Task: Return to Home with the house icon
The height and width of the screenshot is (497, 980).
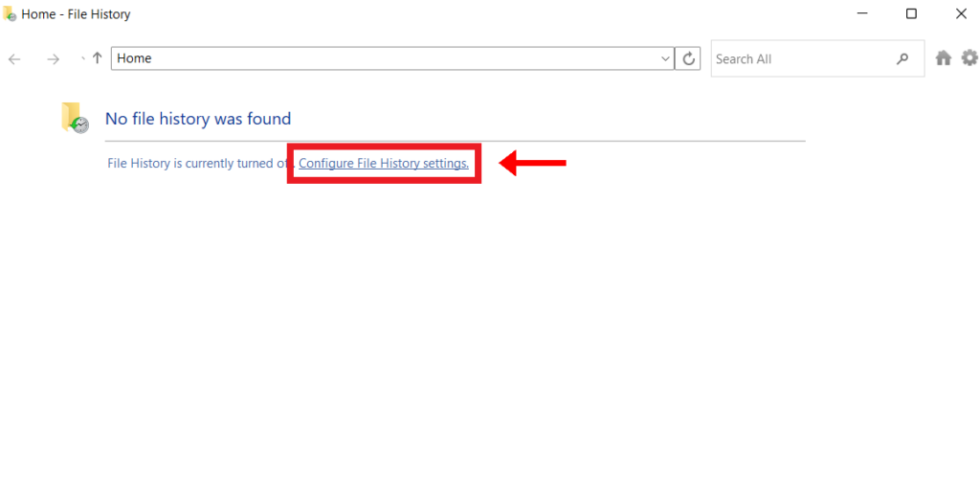Action: click(943, 58)
